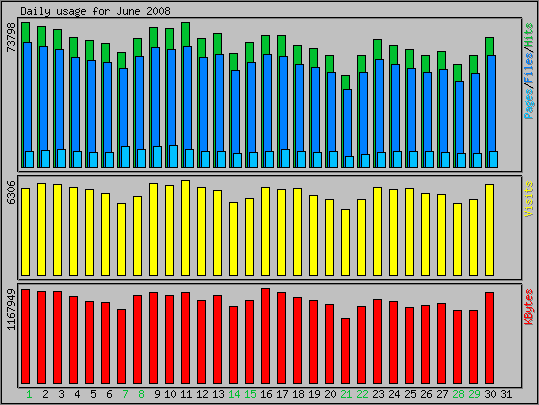The height and width of the screenshot is (405, 539).
Task: Click the red KBytes bar for day 7
Action: tap(121, 346)
